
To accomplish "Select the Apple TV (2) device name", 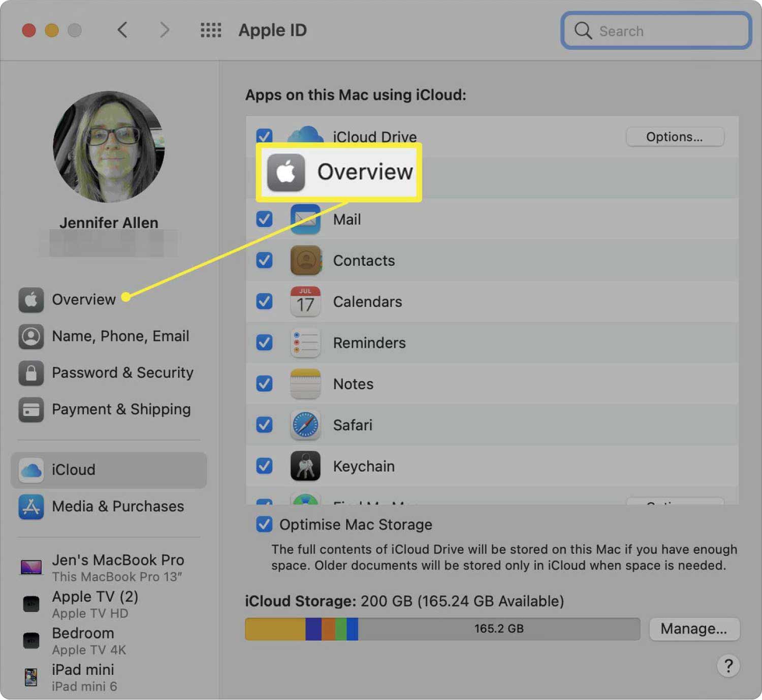I will pyautogui.click(x=95, y=597).
